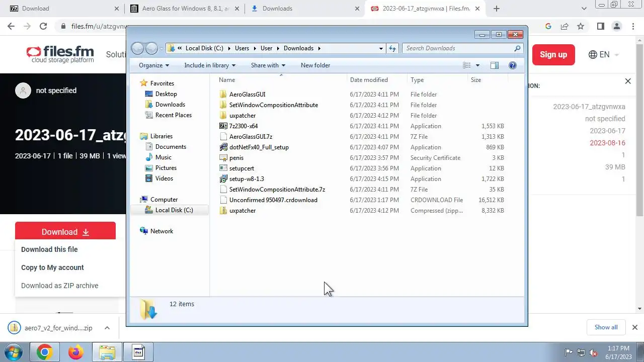Click the Explorer Forward navigation arrow
This screenshot has height=362, width=644.
(x=151, y=48)
